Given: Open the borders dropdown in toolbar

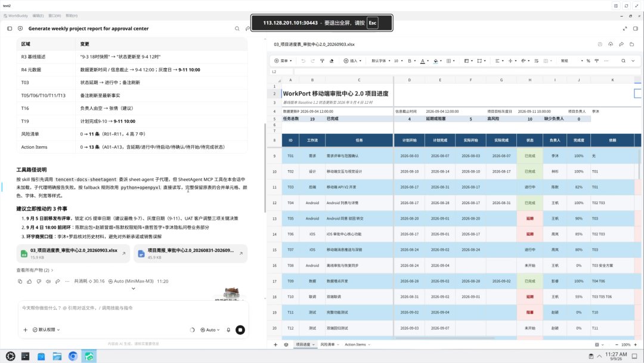Looking at the screenshot, I should click(x=451, y=61).
